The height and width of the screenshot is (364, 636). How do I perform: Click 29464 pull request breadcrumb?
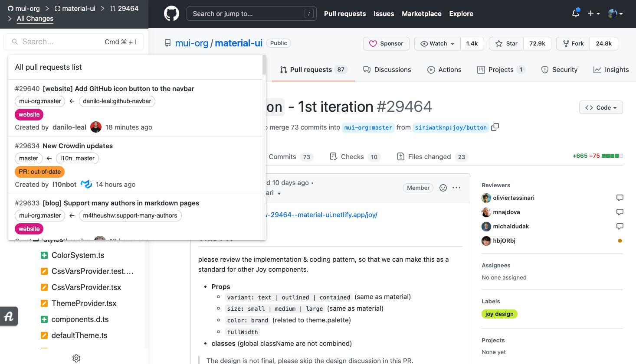tap(125, 8)
